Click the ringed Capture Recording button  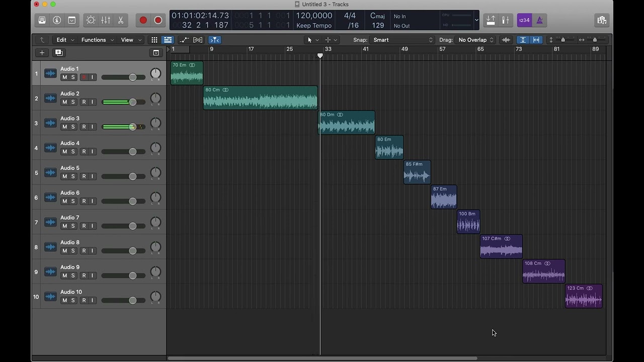pyautogui.click(x=158, y=20)
